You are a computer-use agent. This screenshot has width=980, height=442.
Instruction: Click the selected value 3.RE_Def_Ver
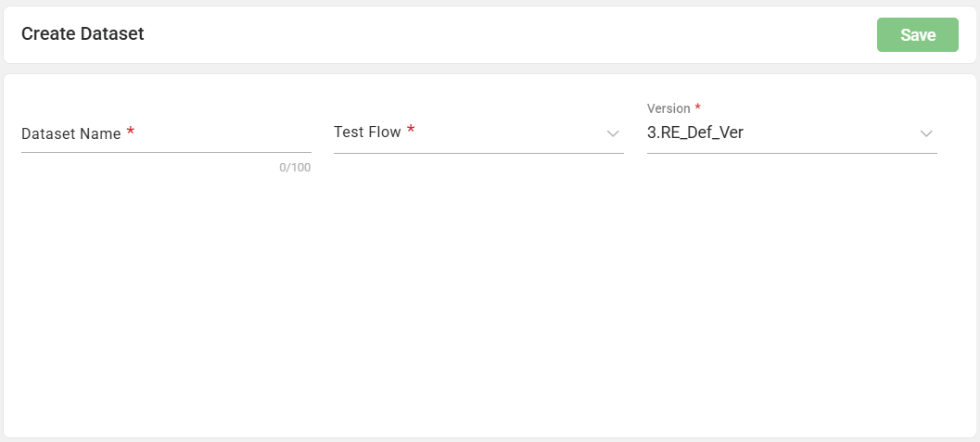tap(694, 133)
